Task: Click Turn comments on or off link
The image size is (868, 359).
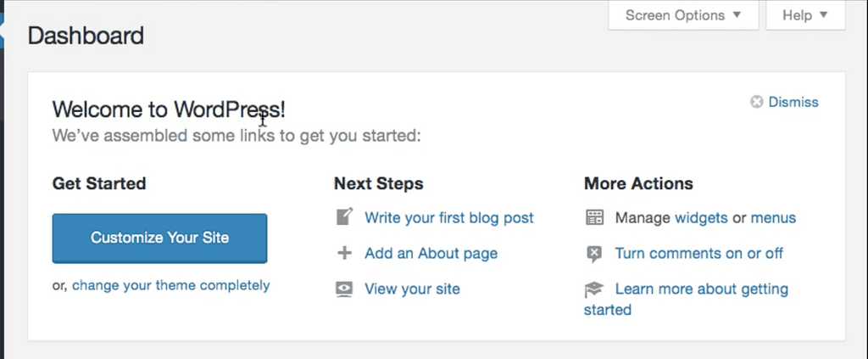Action: [x=699, y=254]
